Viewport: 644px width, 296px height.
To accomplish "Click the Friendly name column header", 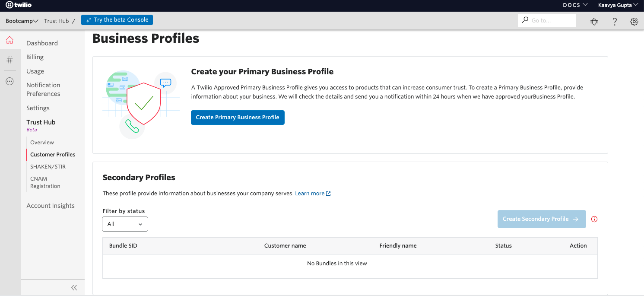I will [x=398, y=246].
